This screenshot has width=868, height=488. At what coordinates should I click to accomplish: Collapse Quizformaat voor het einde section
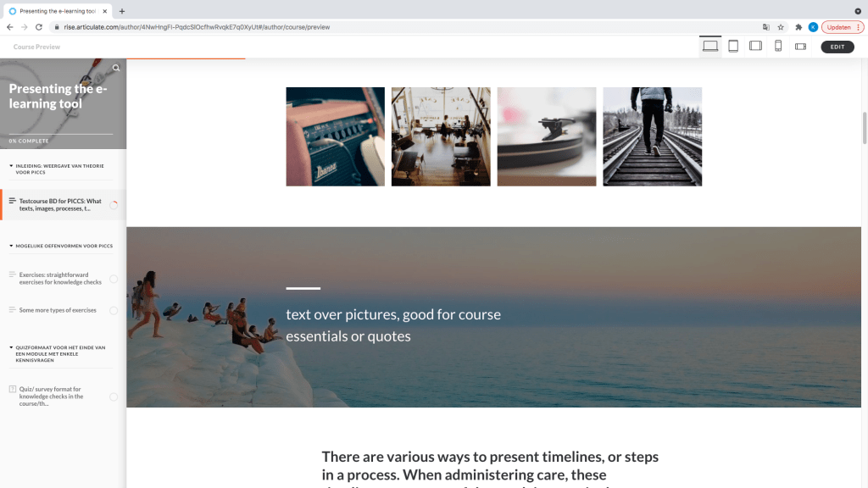tap(11, 347)
